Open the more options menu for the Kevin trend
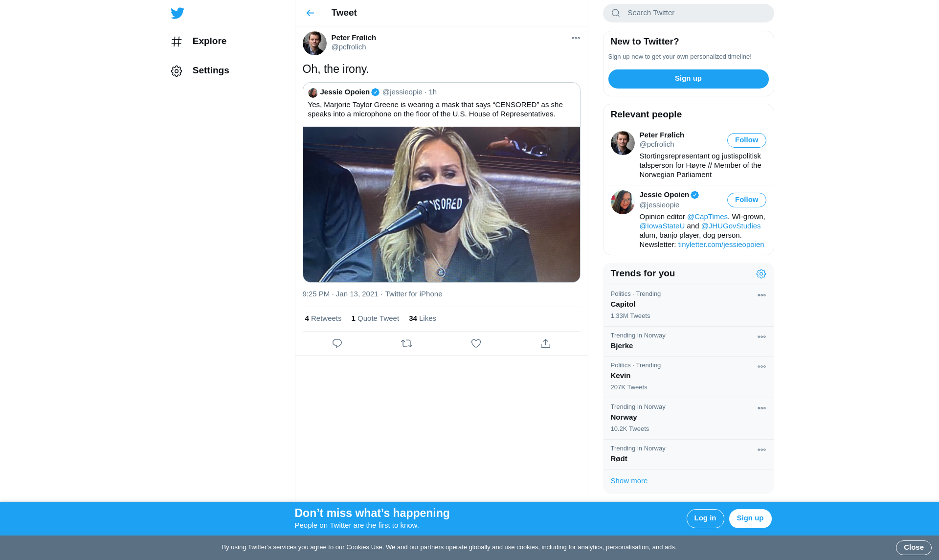 coord(761,367)
